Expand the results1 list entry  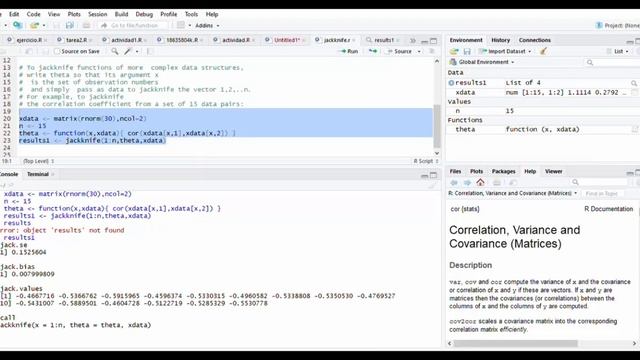451,83
